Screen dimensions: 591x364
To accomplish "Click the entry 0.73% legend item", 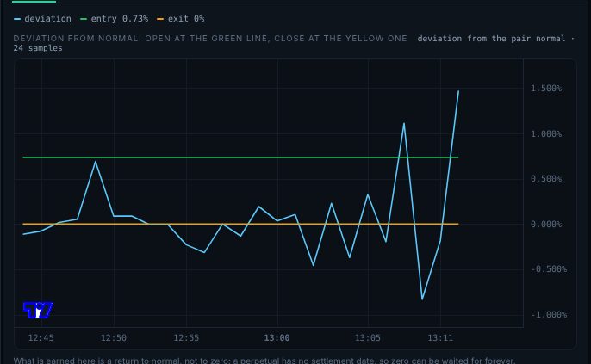I will [115, 19].
